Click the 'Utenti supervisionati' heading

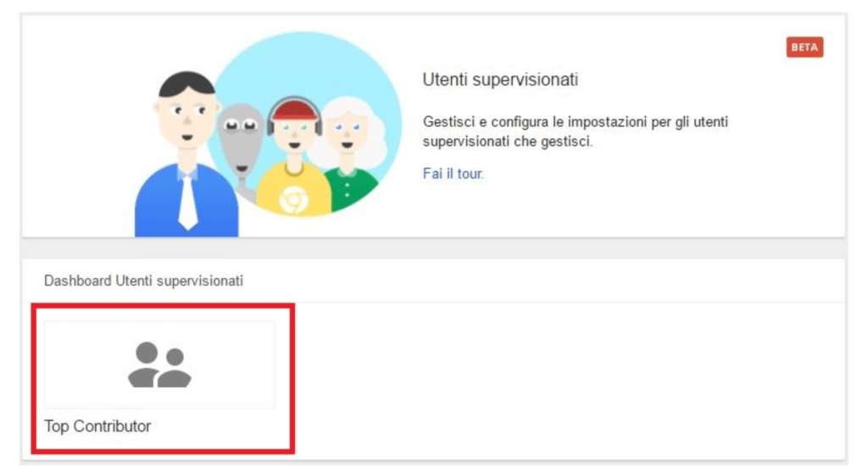500,80
